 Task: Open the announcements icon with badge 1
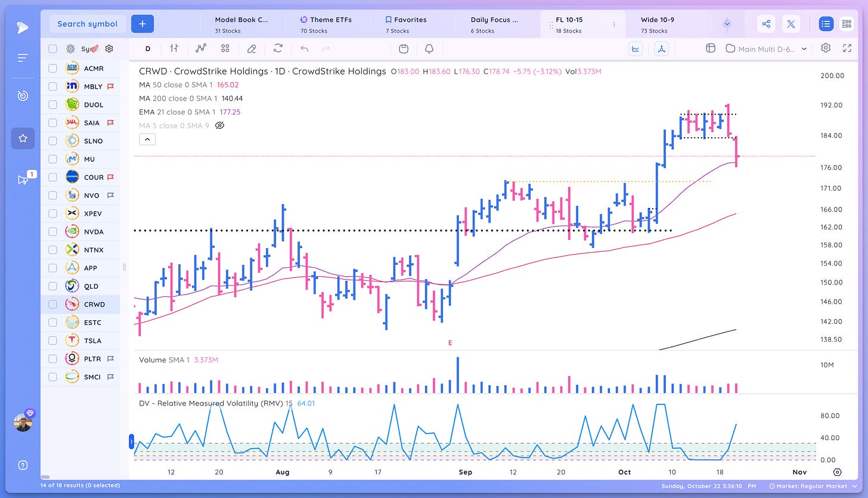click(24, 179)
